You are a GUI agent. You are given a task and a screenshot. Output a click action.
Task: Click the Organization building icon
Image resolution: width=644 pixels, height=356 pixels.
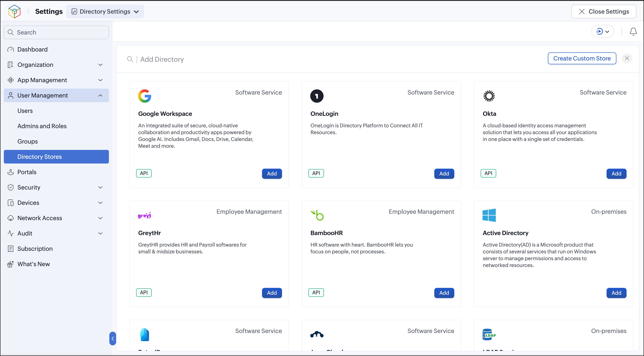pos(10,65)
